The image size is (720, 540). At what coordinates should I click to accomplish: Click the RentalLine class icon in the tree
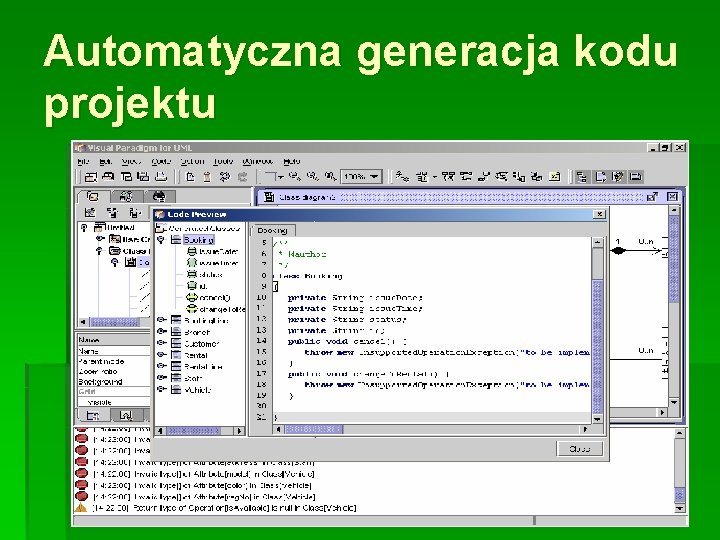(x=176, y=366)
